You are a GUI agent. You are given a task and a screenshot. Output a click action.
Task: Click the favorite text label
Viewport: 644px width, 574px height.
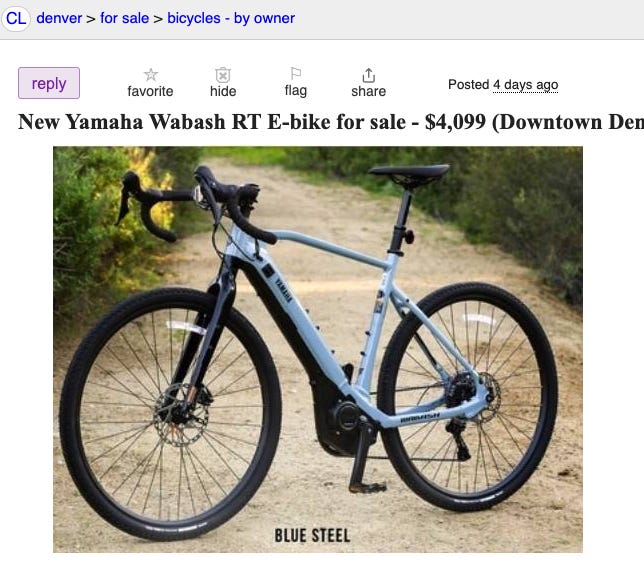tap(150, 91)
